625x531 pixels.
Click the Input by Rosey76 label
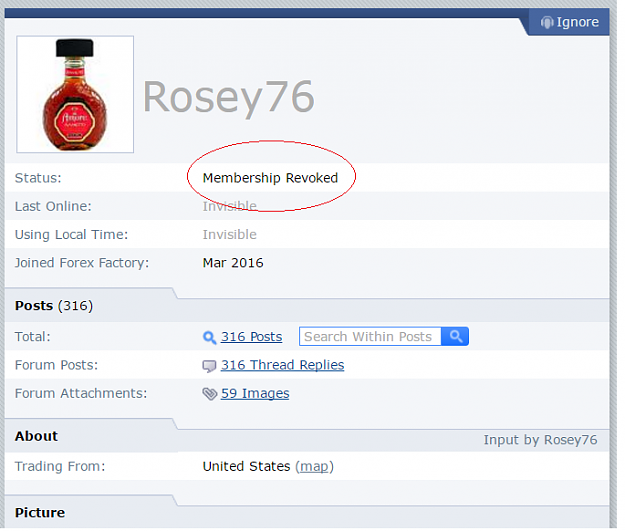pyautogui.click(x=540, y=440)
